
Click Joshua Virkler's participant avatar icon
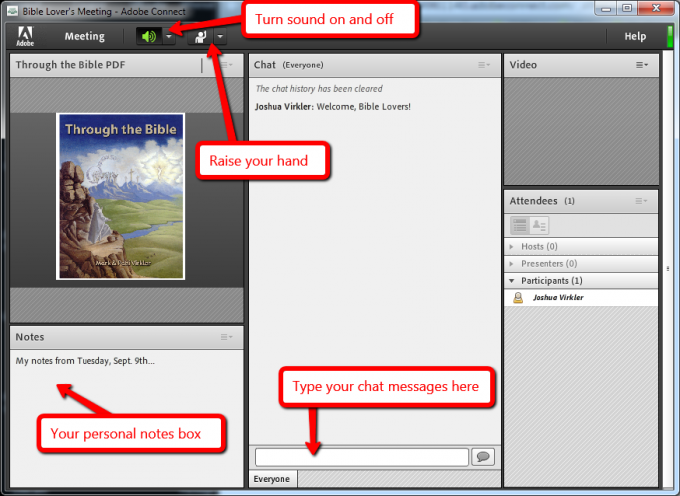[x=518, y=297]
